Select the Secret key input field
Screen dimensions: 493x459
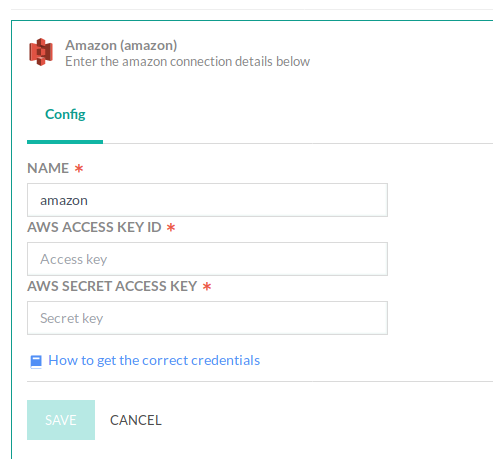click(x=207, y=318)
